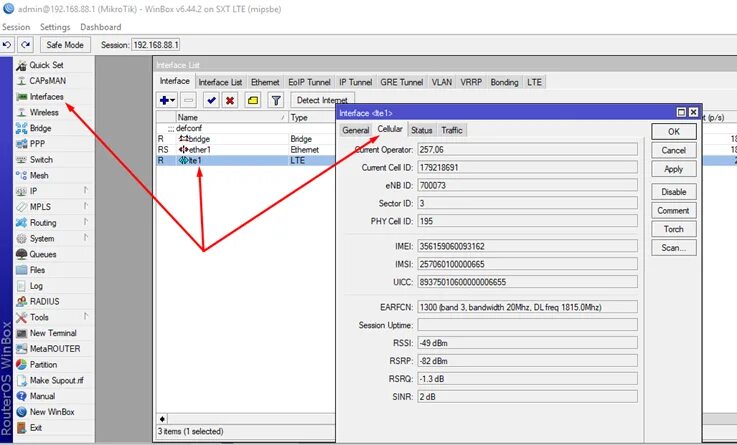Viewport: 737px width, 445px height.
Task: Switch to the VRRP tab
Action: point(471,82)
